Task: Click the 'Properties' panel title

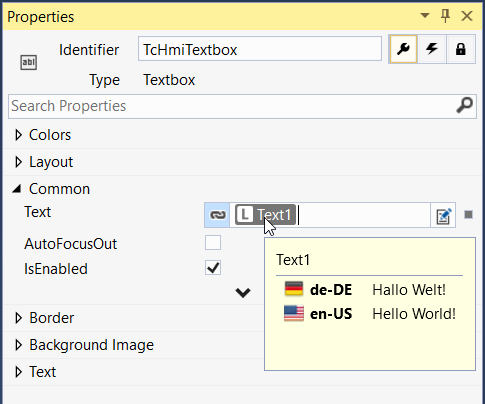Action: pyautogui.click(x=40, y=17)
